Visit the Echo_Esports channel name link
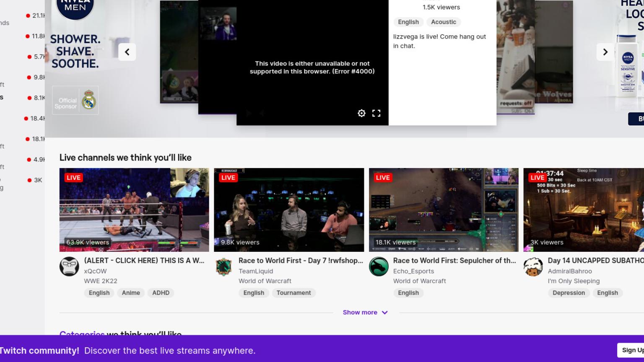The image size is (644, 362). tap(413, 271)
